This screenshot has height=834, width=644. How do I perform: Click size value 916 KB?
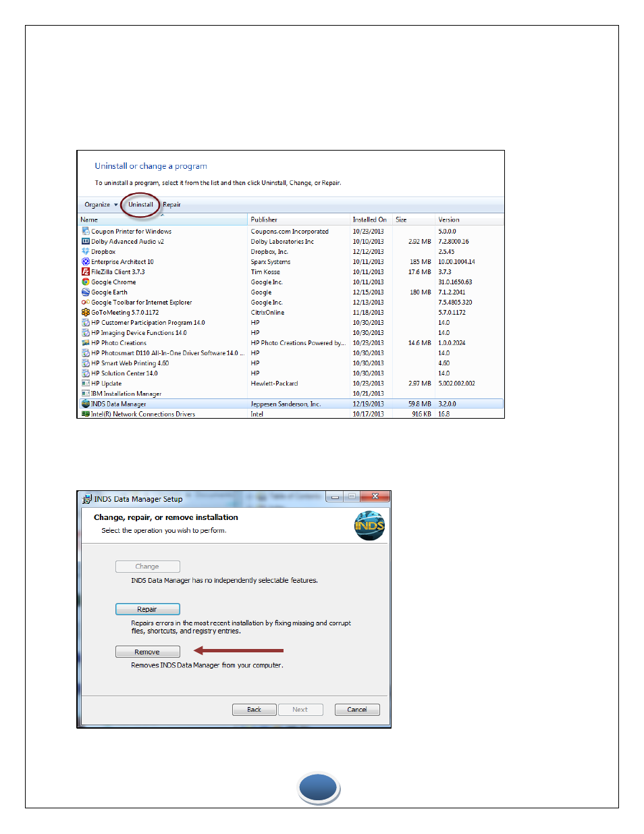pyautogui.click(x=422, y=414)
